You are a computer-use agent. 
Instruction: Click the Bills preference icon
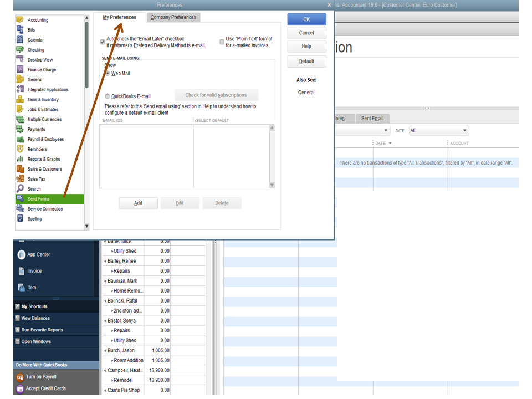pos(20,29)
